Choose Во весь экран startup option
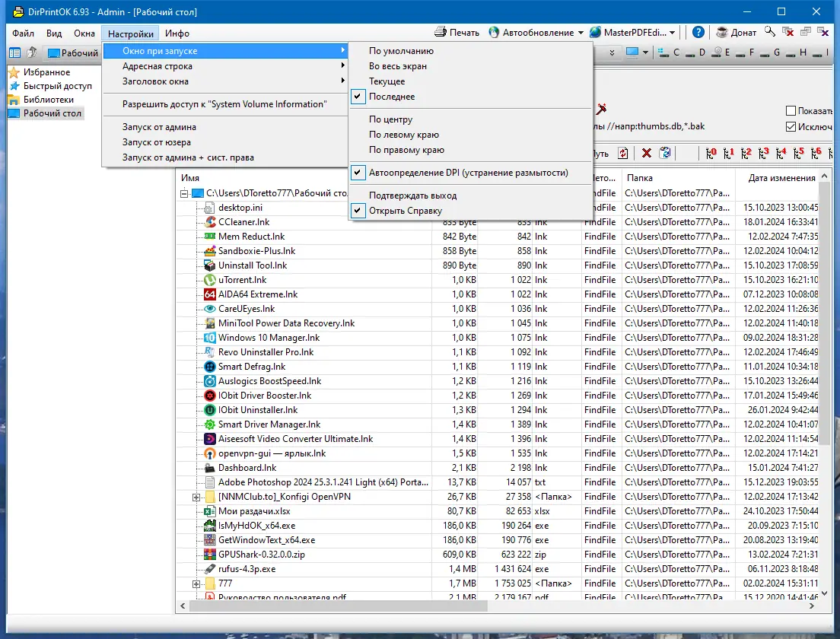The height and width of the screenshot is (639, 840). (397, 66)
